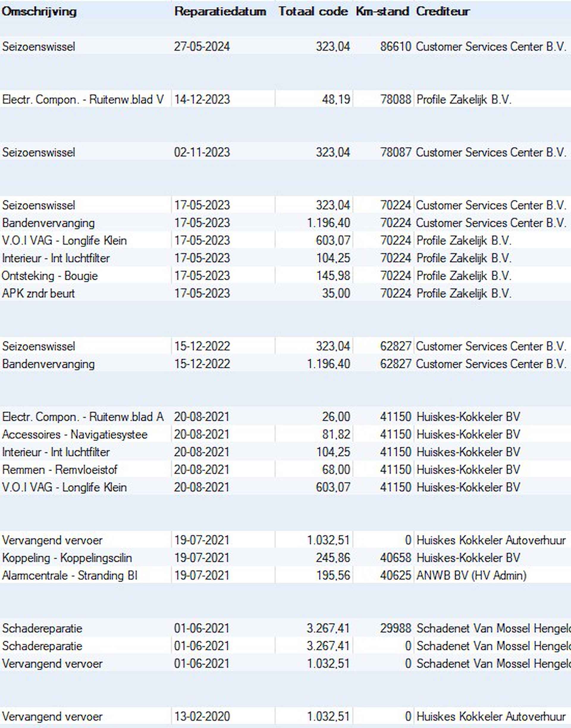Select the Totaal code column header

click(x=313, y=11)
